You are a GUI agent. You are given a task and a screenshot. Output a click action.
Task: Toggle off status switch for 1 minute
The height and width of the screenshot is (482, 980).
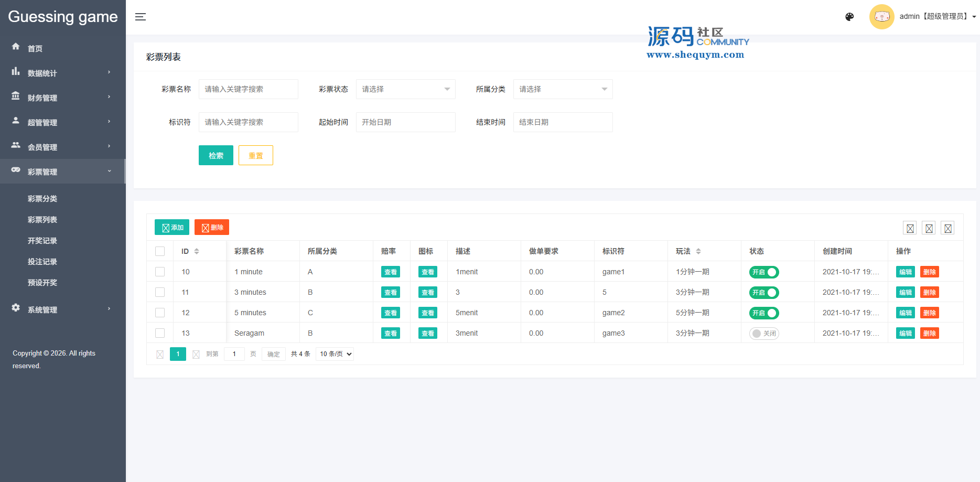(x=764, y=272)
